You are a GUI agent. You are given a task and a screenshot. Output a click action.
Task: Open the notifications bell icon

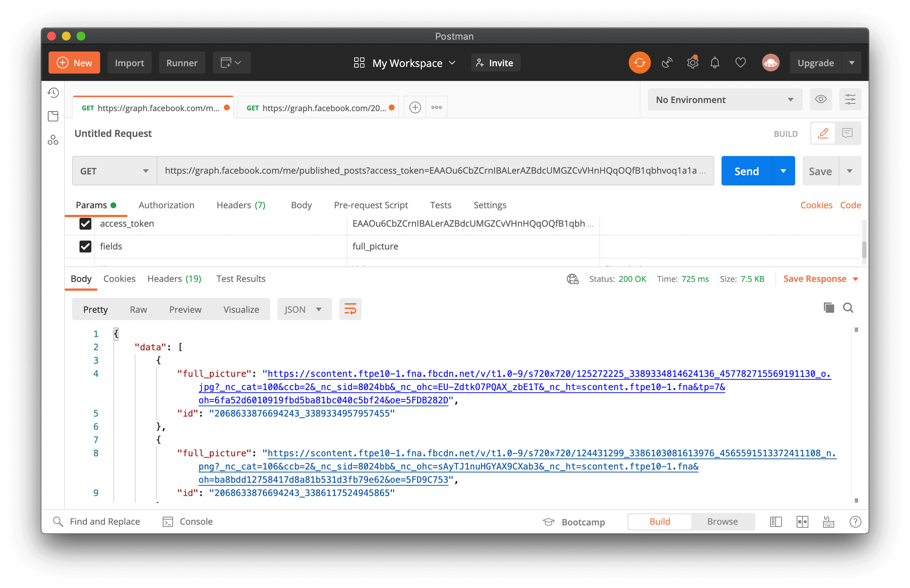714,63
